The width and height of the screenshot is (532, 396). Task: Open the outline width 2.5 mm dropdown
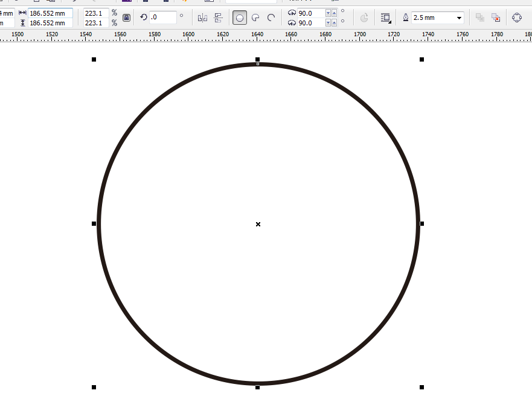pos(459,18)
